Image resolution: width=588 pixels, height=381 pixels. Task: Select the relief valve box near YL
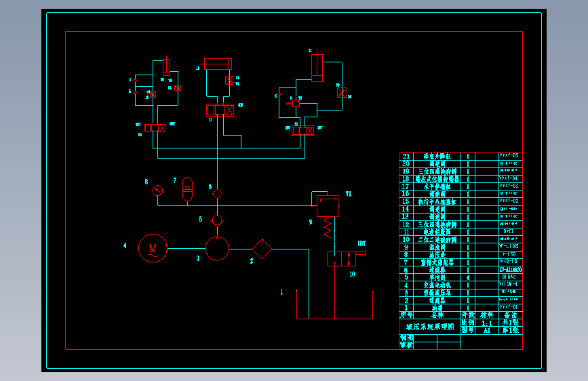click(x=328, y=206)
